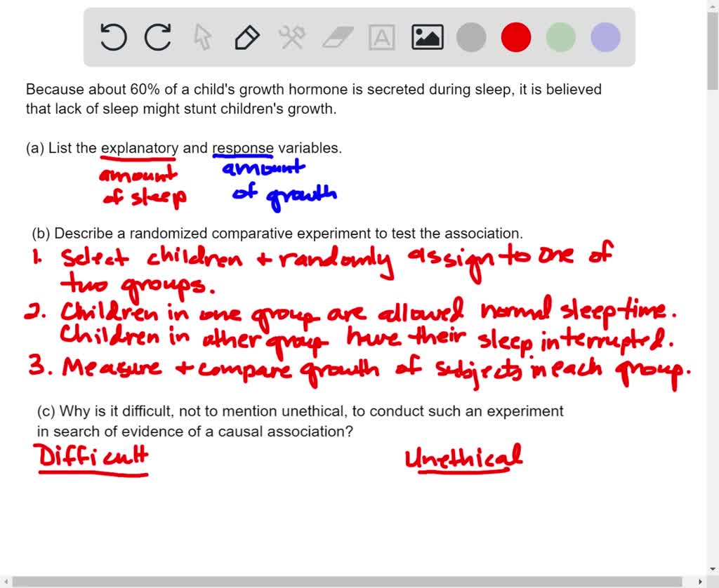The height and width of the screenshot is (588, 719).
Task: Select the Text tool
Action: pyautogui.click(x=381, y=37)
